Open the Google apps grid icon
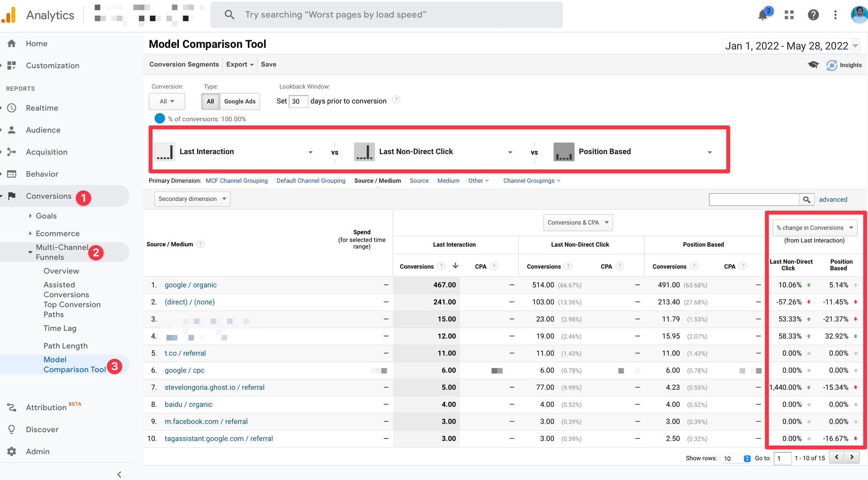This screenshot has width=868, height=480. [789, 15]
